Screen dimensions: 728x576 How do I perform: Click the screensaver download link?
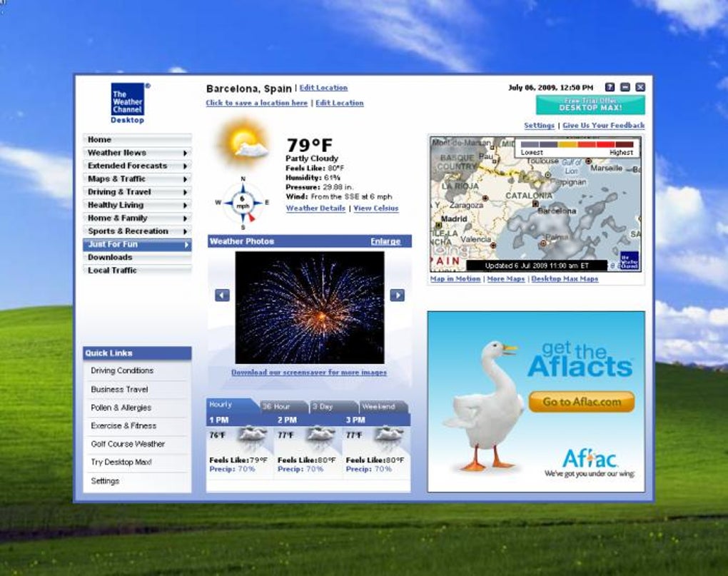point(309,373)
